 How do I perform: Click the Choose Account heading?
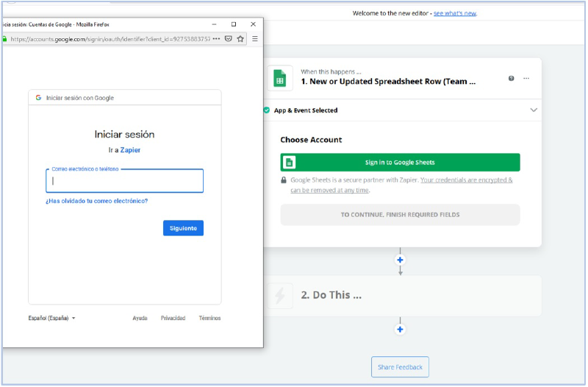[311, 140]
